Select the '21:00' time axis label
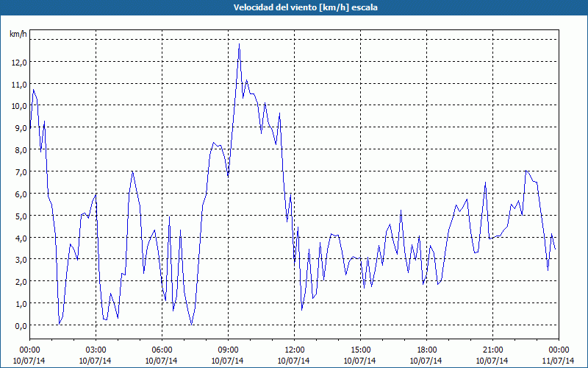This screenshot has height=368, width=588. 492,350
